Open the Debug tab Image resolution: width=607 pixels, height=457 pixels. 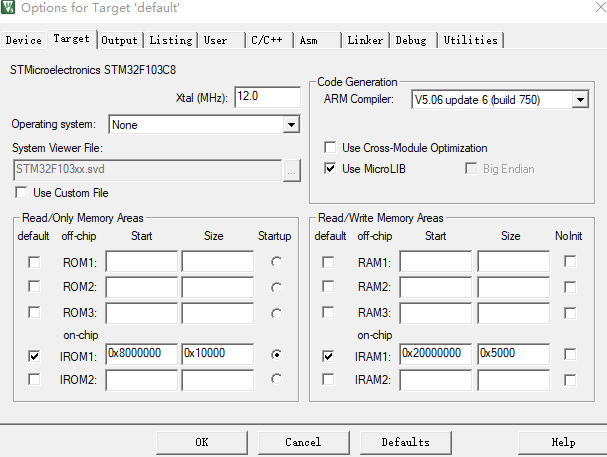[413, 40]
